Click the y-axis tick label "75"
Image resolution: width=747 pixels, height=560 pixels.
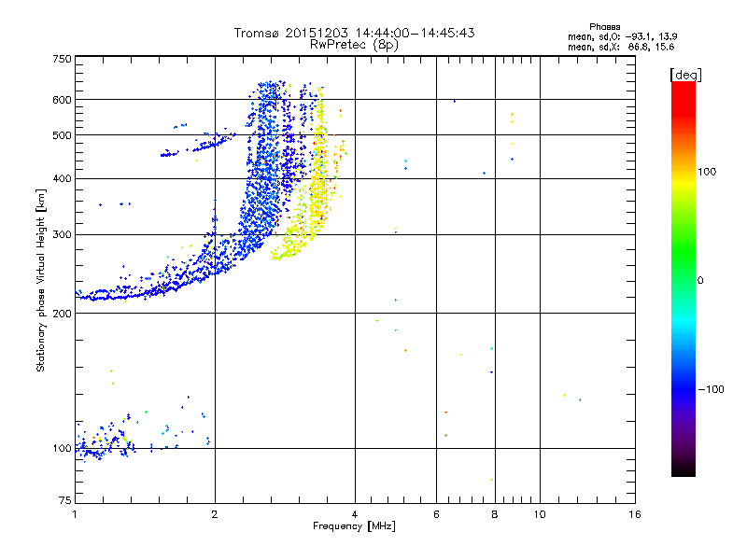pyautogui.click(x=65, y=500)
